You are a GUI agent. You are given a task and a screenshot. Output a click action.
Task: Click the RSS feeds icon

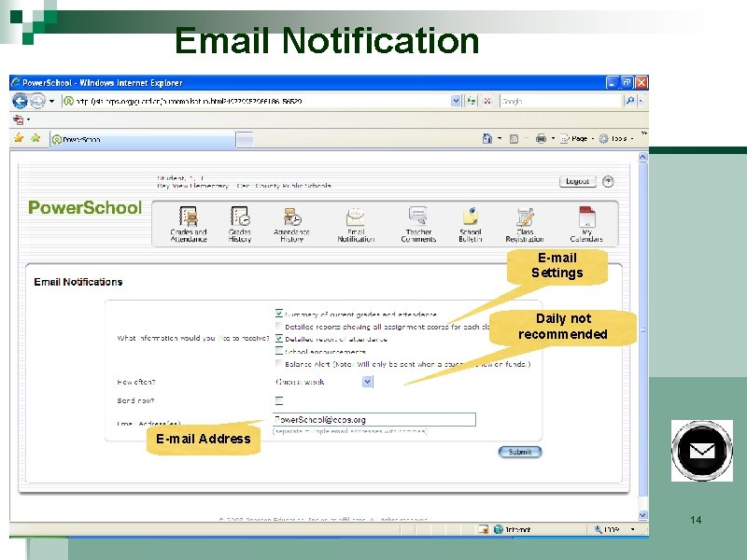coord(514,139)
